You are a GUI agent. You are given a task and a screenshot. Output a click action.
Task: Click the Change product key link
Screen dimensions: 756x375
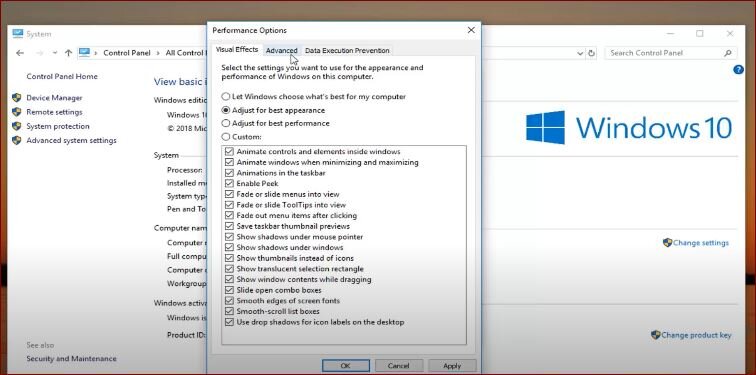pyautogui.click(x=696, y=335)
